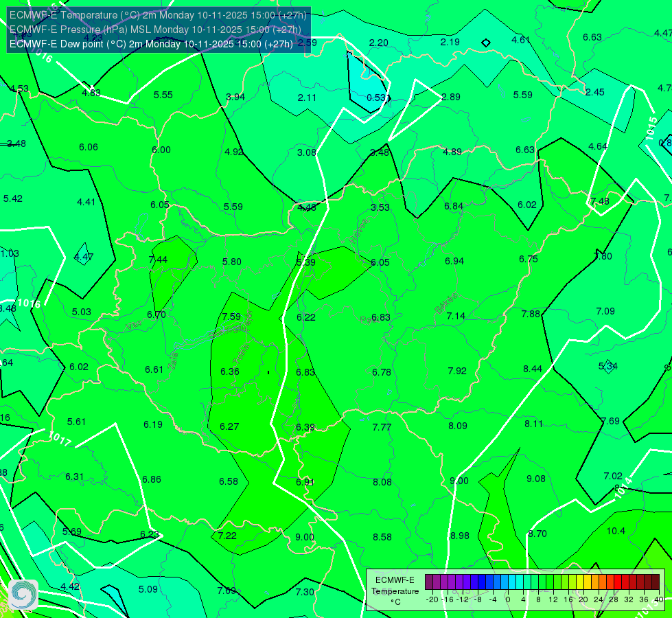Click the 6.00 grid value
This screenshot has width=672, height=618.
161,150
